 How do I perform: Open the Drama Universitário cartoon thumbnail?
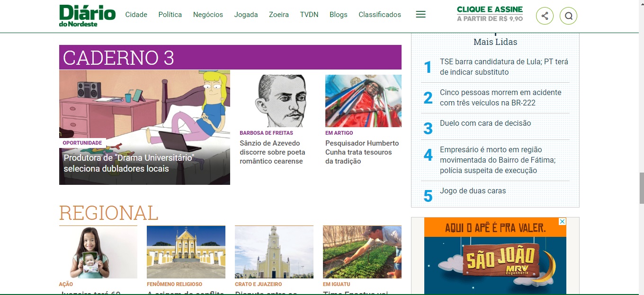[144, 109]
